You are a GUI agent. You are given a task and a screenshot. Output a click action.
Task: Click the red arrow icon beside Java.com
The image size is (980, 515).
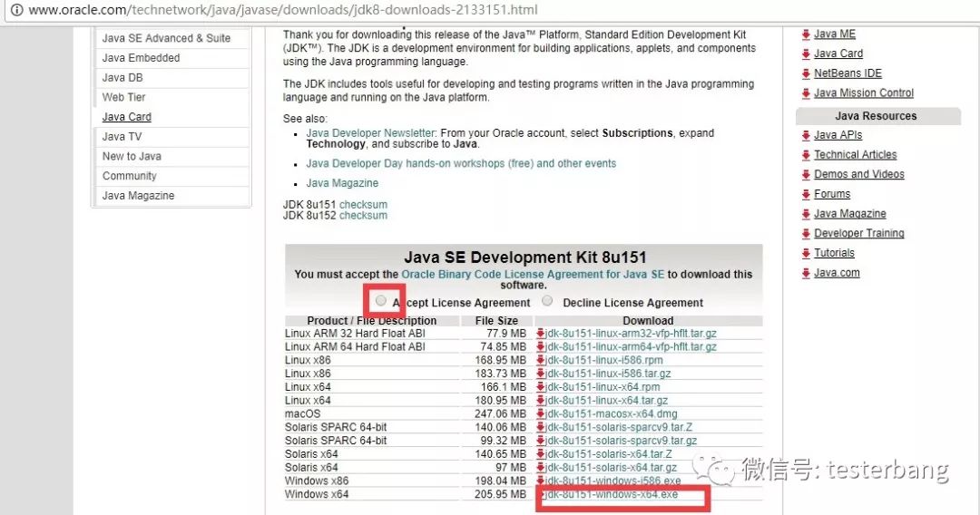coord(806,273)
